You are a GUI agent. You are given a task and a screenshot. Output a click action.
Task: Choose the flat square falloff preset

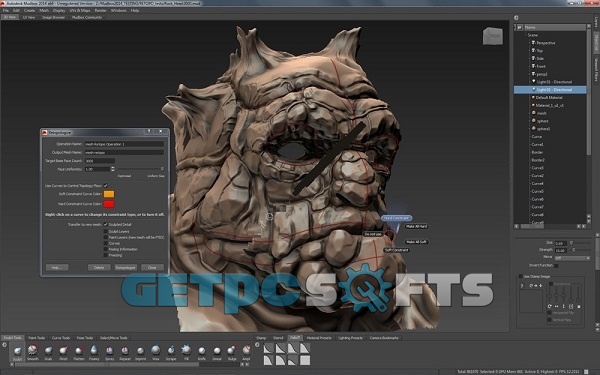point(305,360)
